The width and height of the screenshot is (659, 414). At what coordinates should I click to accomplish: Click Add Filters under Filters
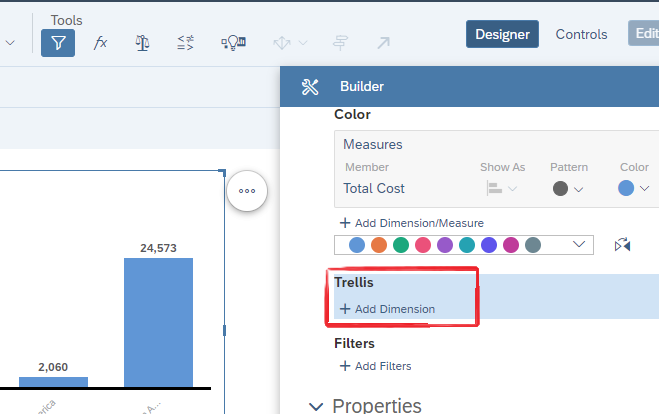376,366
